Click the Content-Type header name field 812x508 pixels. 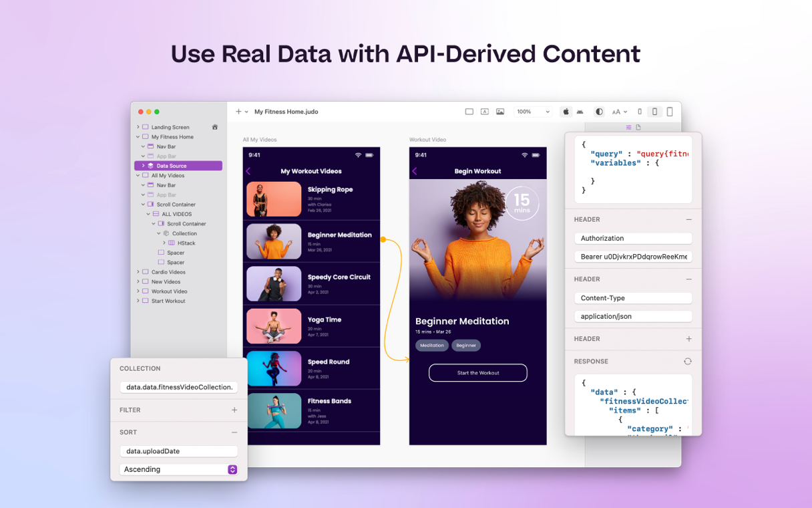click(633, 298)
